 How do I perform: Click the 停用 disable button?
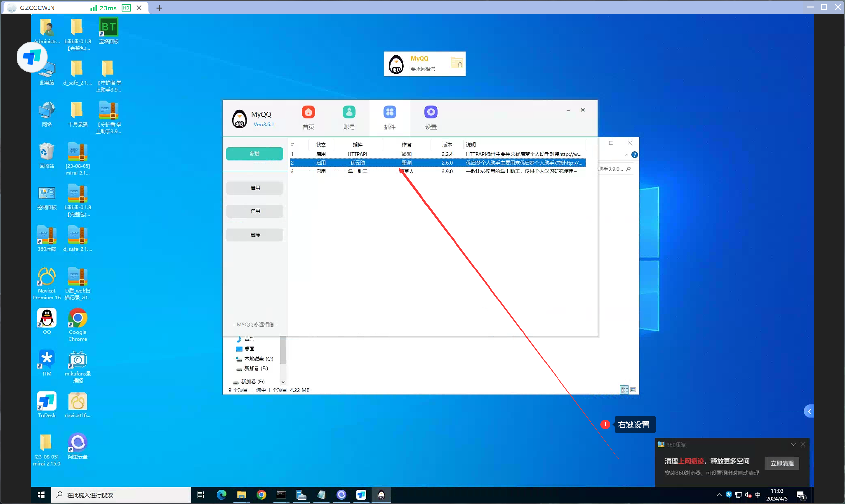pyautogui.click(x=254, y=211)
